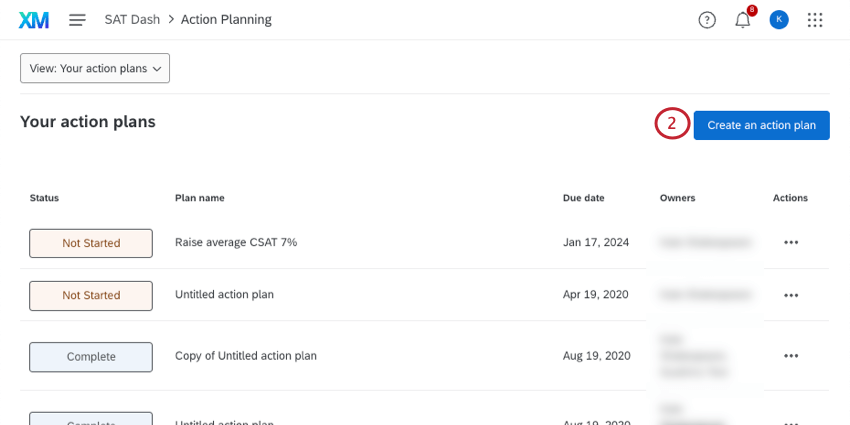
Task: Click the XM logo icon
Action: (33, 20)
